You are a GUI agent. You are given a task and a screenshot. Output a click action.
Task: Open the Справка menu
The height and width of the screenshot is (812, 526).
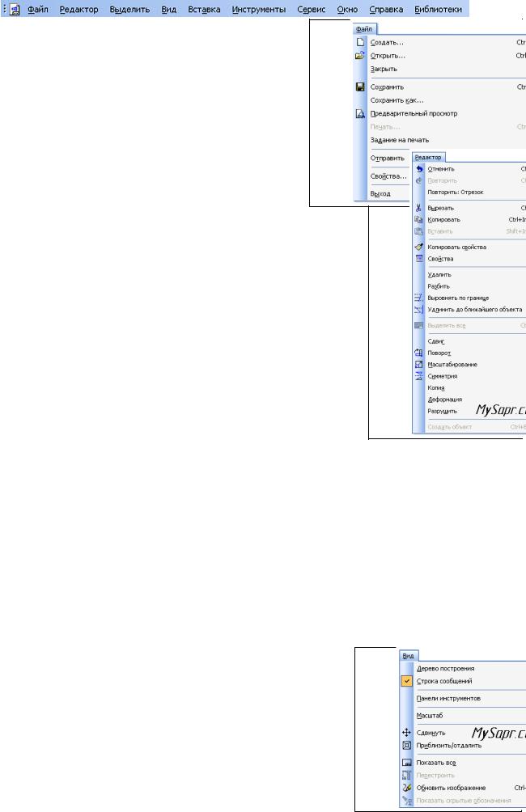(x=386, y=10)
